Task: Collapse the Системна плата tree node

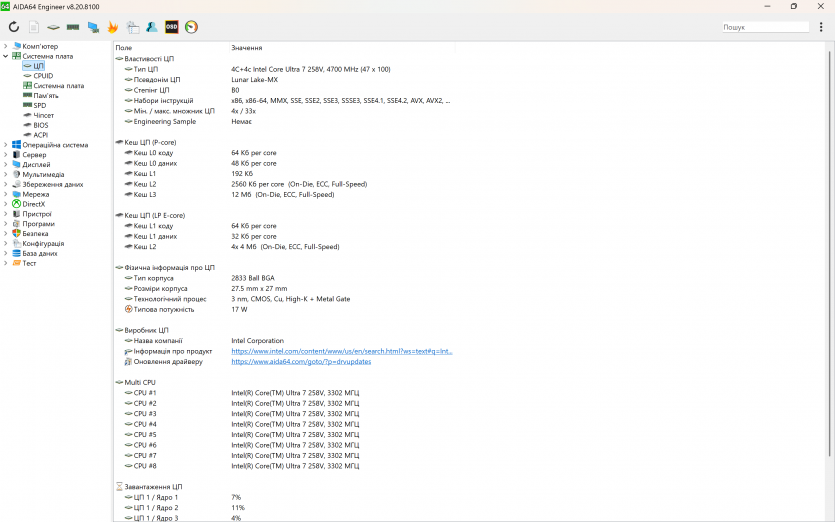Action: 5,56
